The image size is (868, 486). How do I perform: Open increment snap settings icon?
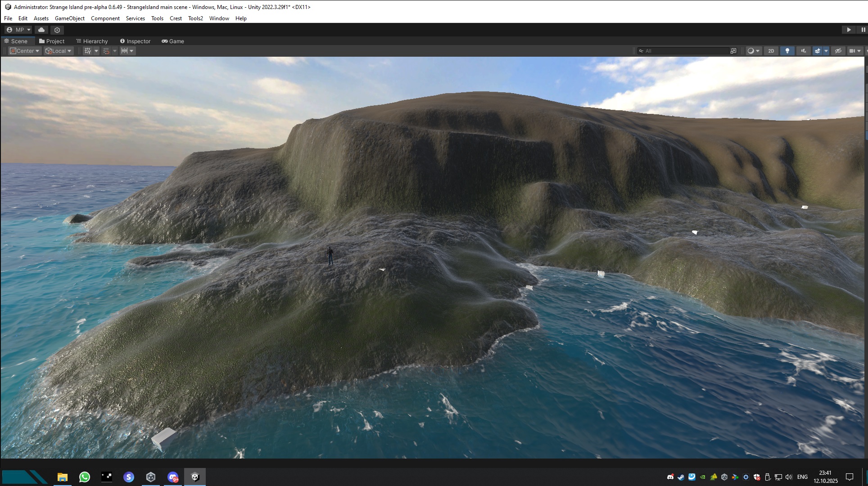tap(125, 51)
